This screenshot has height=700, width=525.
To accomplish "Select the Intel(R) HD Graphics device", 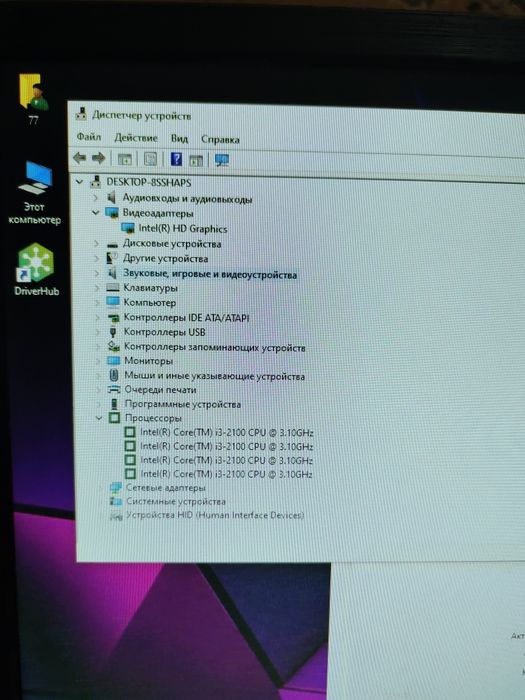I will [183, 229].
